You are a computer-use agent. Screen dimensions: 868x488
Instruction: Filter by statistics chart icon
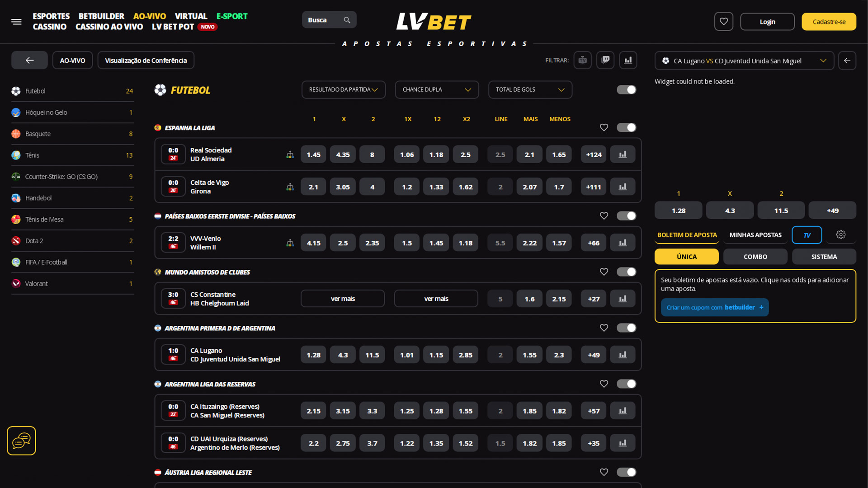pos(628,60)
